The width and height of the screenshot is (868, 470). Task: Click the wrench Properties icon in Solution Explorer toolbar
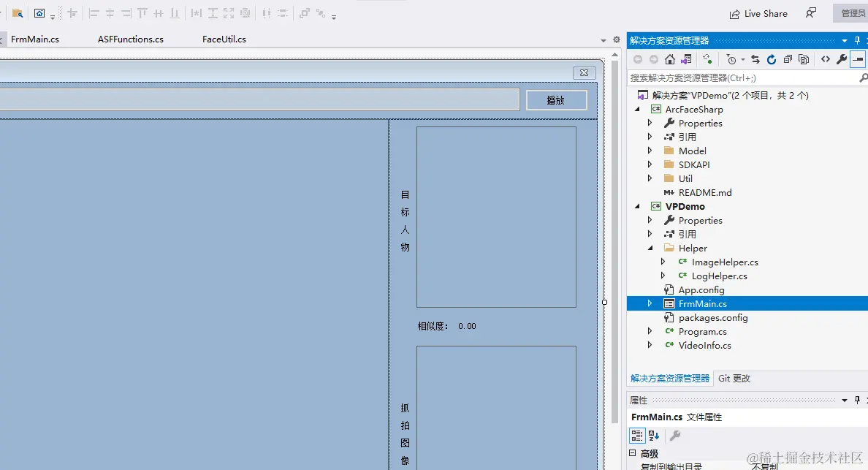coord(842,59)
